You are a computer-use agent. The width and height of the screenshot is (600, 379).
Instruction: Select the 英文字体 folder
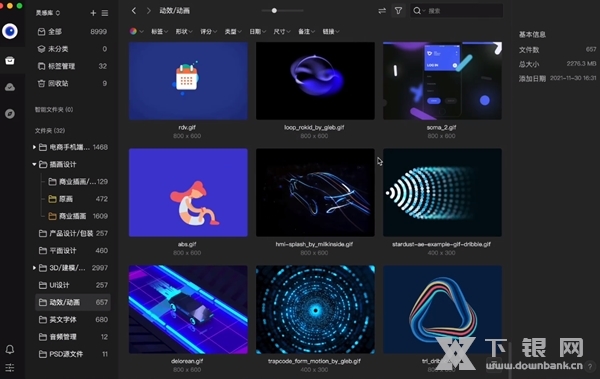[72, 319]
